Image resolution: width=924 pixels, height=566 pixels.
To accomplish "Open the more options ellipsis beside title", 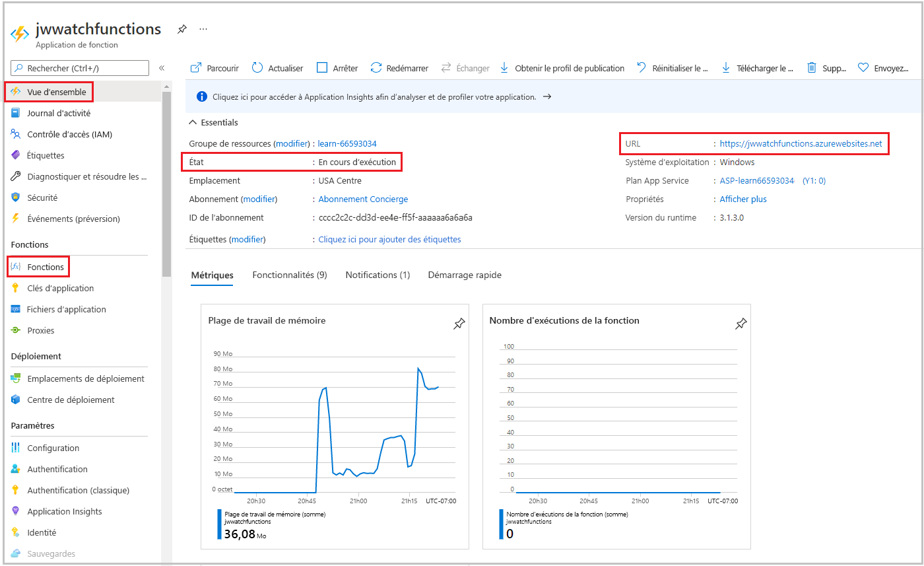I will [x=203, y=30].
